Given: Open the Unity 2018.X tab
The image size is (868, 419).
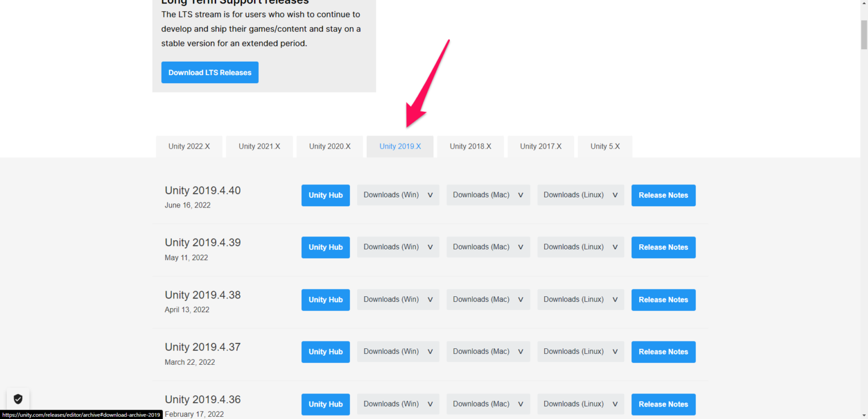Looking at the screenshot, I should click(470, 146).
